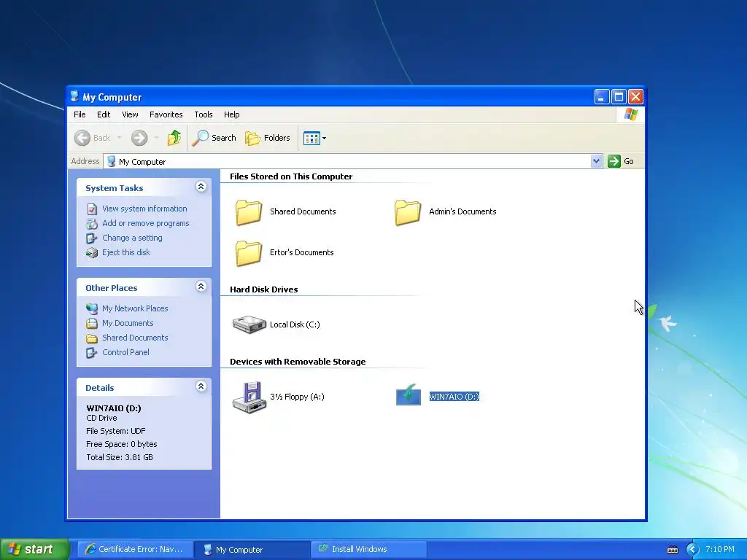Collapse the Details panel
Image resolution: width=747 pixels, height=560 pixels.
201,386
